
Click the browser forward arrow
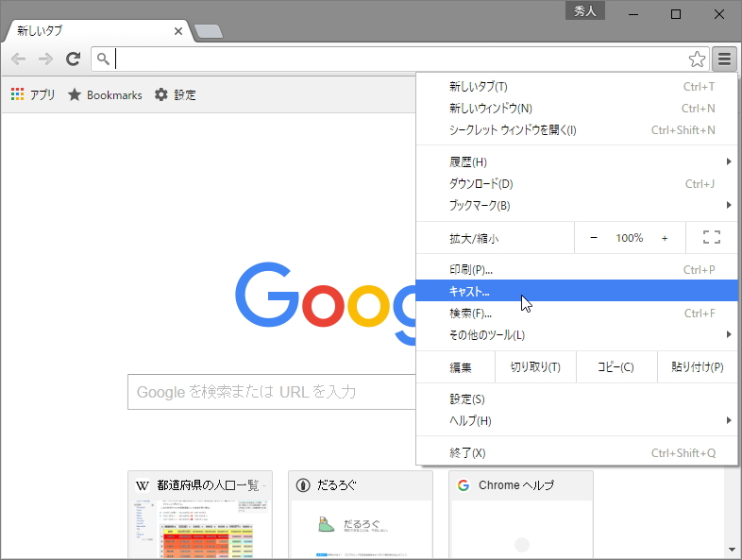coord(45,59)
